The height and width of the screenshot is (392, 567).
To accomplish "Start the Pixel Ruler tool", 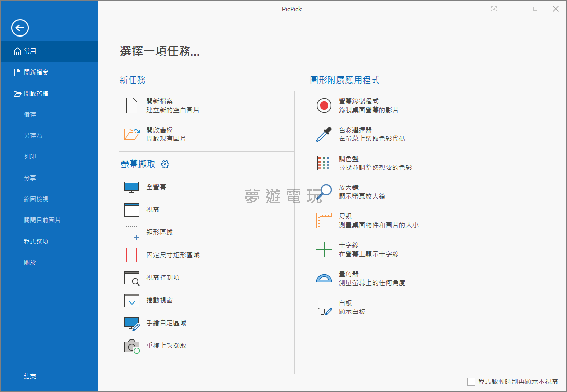I will point(324,221).
